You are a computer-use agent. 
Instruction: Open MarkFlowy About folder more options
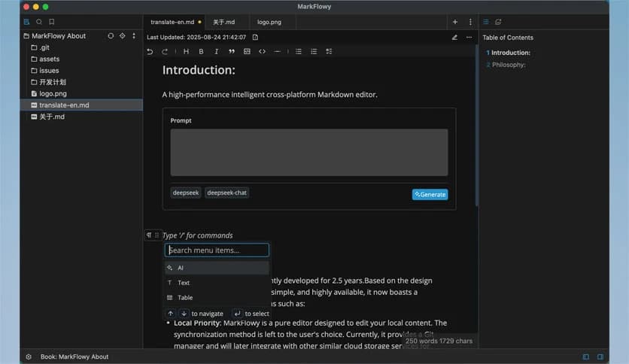click(x=134, y=36)
